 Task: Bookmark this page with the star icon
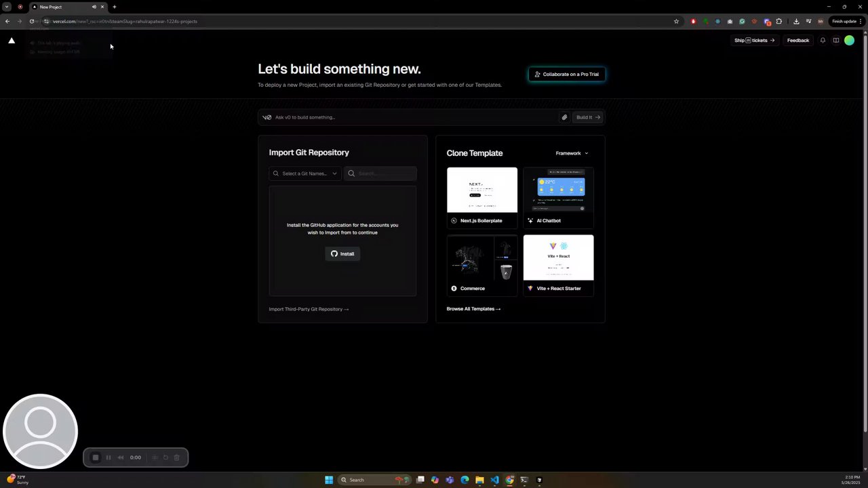click(676, 21)
